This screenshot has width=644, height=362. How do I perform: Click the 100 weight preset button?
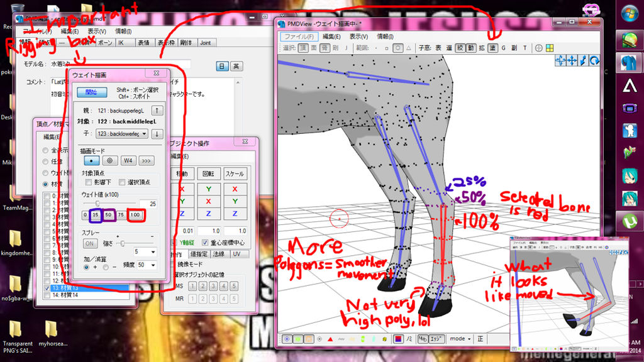point(136,215)
